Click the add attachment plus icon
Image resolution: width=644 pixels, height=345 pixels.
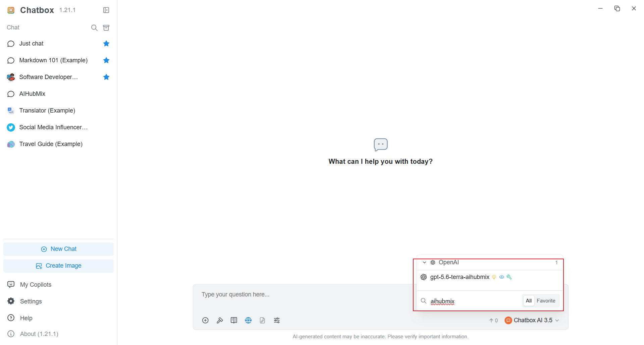coord(205,321)
